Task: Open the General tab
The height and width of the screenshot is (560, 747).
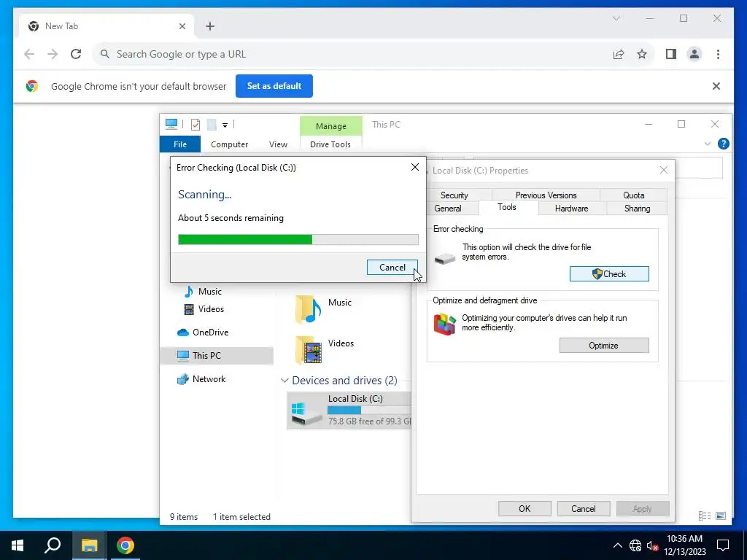Action: [x=448, y=208]
